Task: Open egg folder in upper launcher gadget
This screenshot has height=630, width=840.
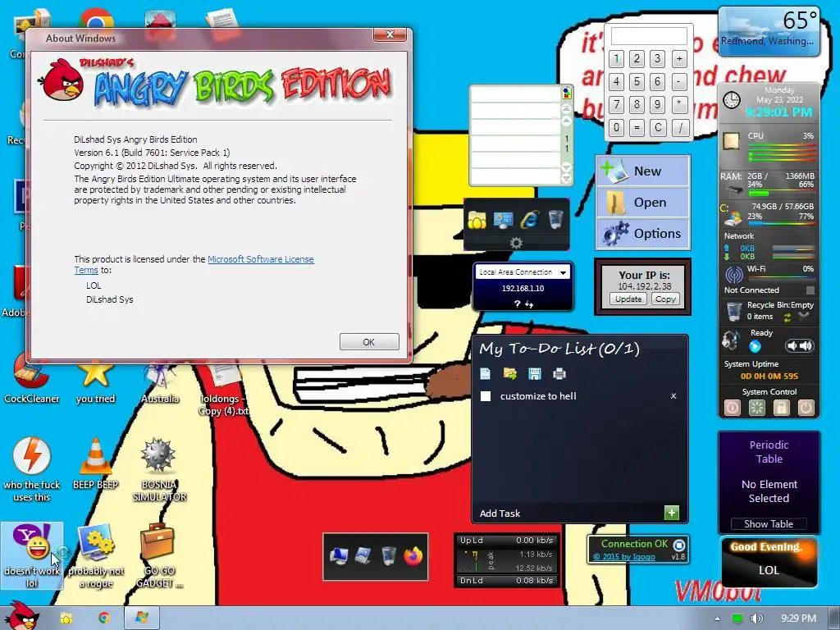Action: coord(477,220)
